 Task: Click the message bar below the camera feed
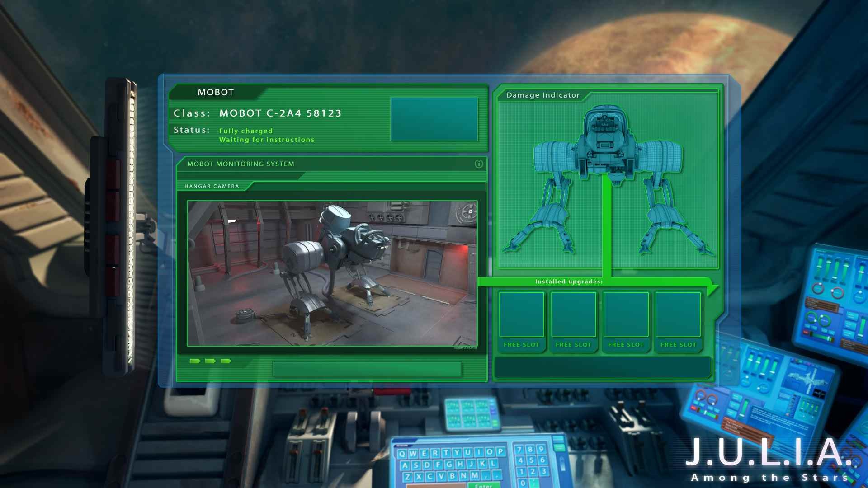[x=367, y=369]
